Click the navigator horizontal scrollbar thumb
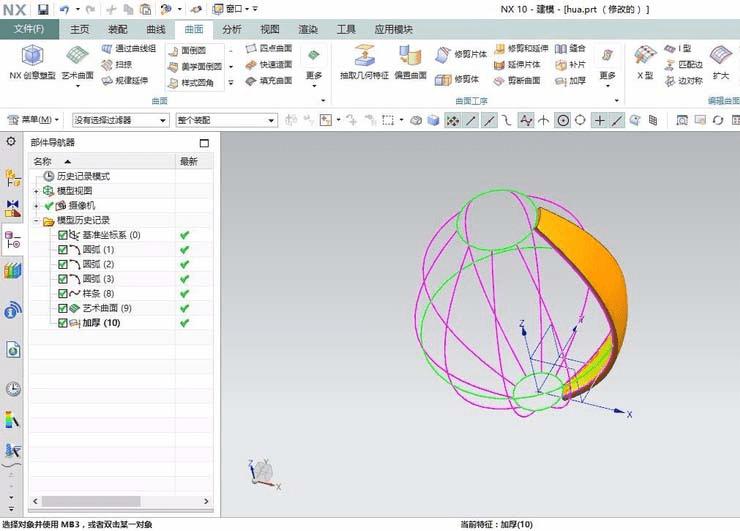This screenshot has height=531, width=740. tap(91, 501)
